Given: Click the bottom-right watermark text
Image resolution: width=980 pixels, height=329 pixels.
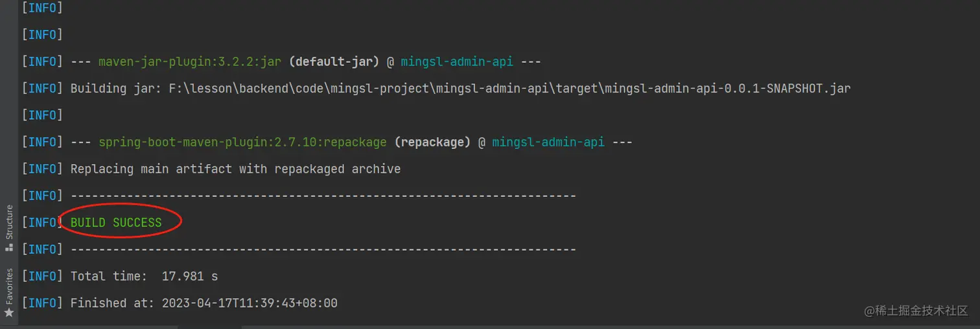Looking at the screenshot, I should pyautogui.click(x=916, y=311).
